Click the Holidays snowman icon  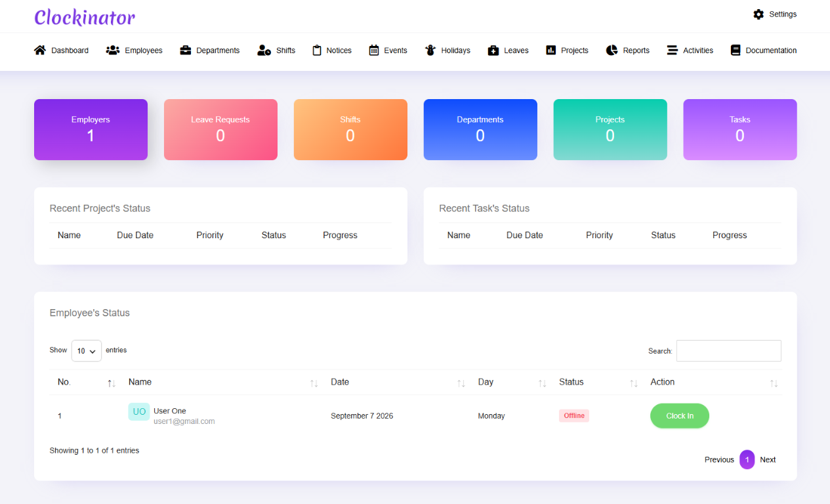tap(430, 50)
